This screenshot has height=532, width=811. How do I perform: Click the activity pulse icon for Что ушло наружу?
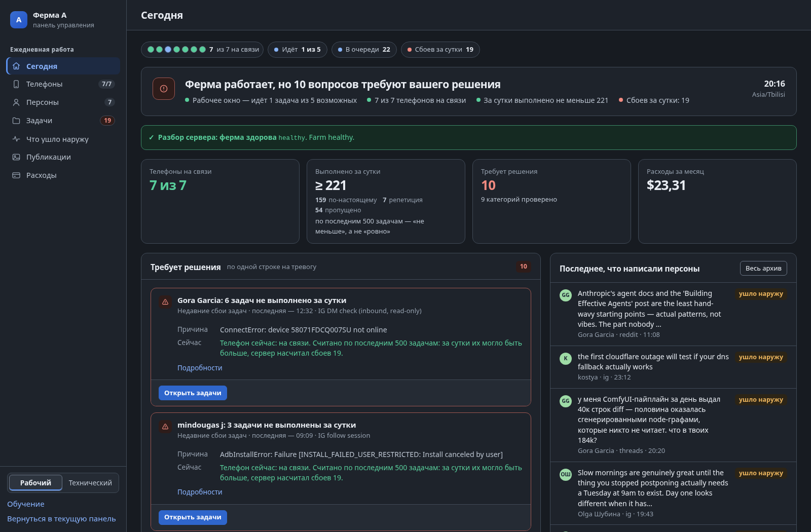click(16, 139)
